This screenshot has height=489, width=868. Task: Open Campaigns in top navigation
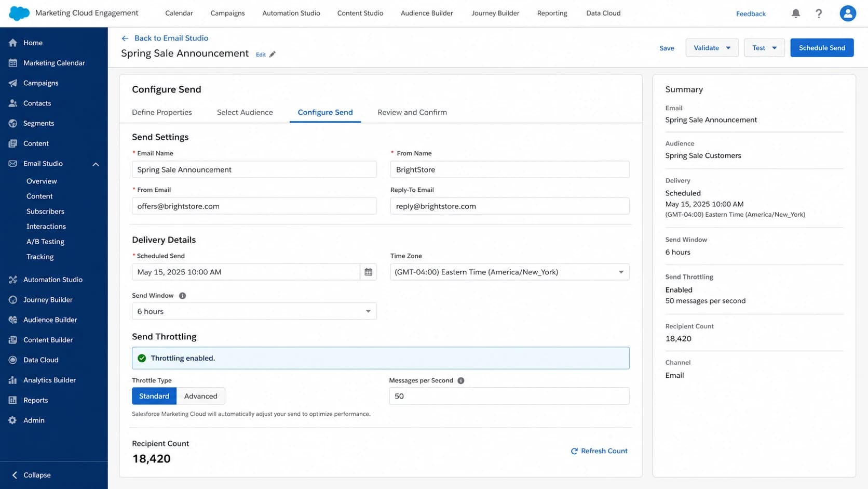pyautogui.click(x=227, y=13)
